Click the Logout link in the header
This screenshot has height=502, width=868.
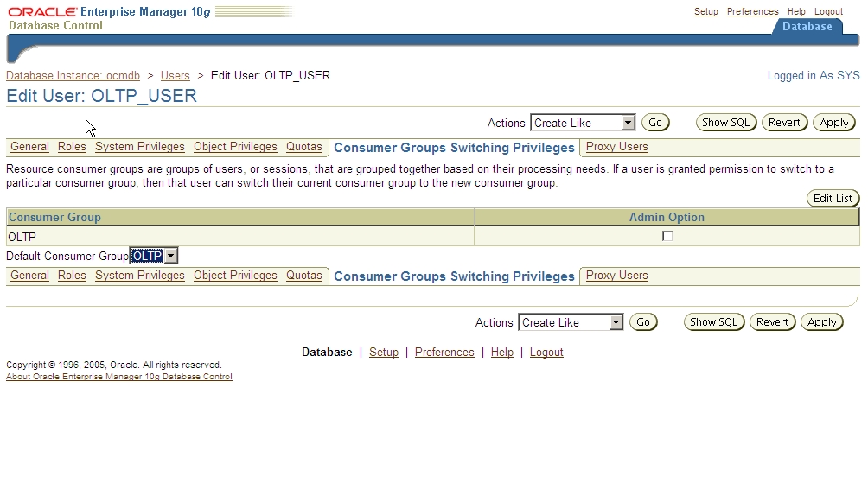(x=828, y=11)
